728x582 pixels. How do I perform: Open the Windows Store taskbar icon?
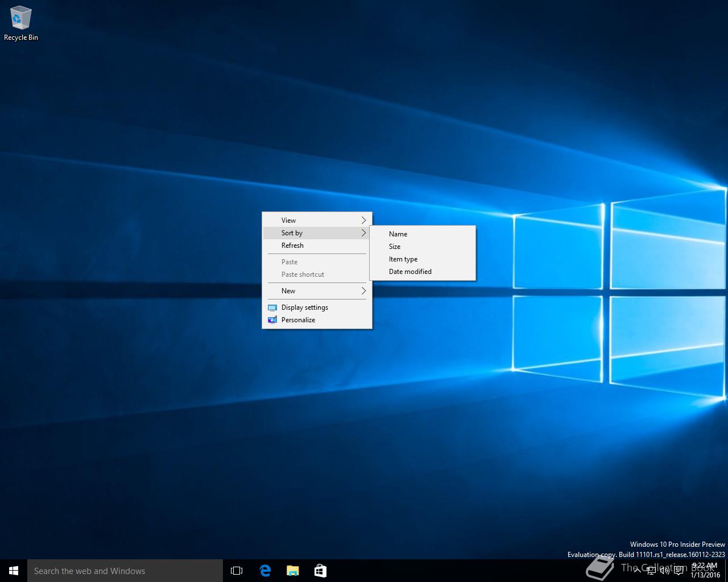320,571
